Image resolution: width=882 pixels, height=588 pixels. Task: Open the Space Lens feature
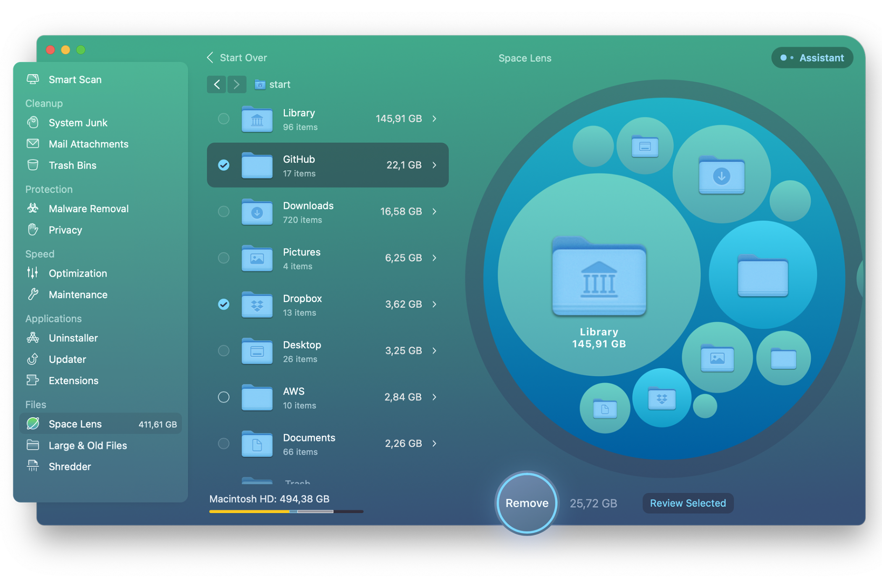pos(75,423)
